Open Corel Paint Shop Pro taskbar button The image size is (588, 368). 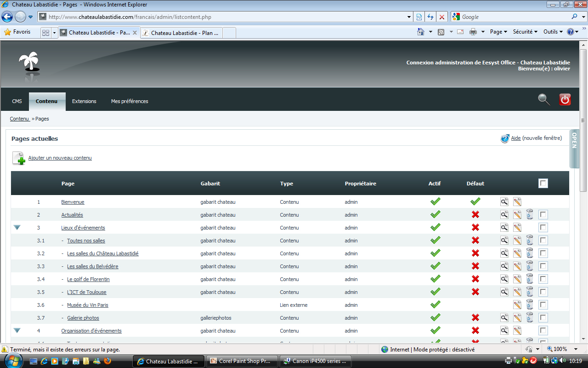pyautogui.click(x=242, y=361)
